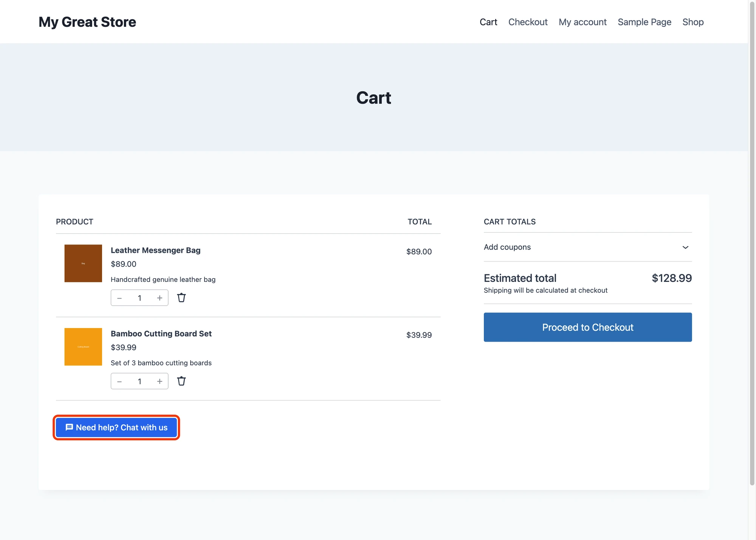756x540 pixels.
Task: Decrease Bamboo Cutting Board Set quantity with minus
Action: click(x=119, y=381)
